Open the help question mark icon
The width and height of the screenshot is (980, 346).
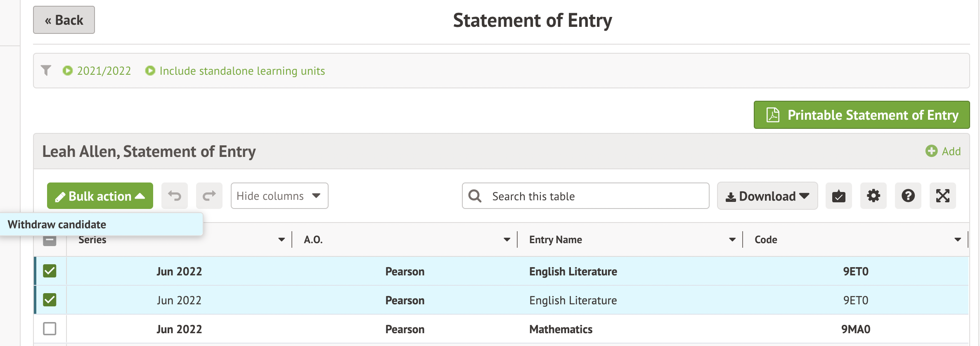[x=908, y=196]
